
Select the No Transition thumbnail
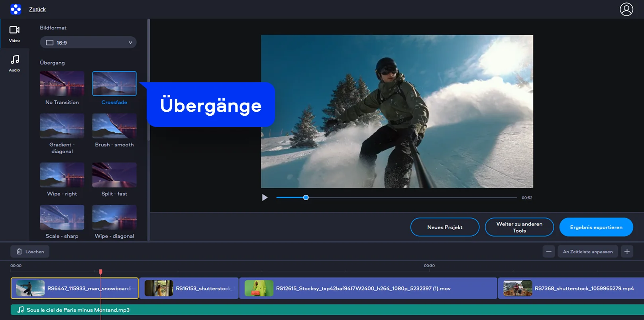click(62, 83)
